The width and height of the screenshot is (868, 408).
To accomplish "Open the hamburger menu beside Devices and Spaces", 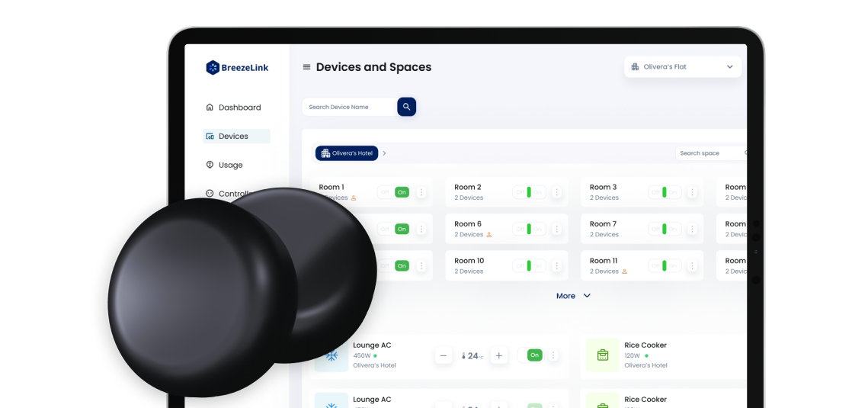I will point(306,67).
